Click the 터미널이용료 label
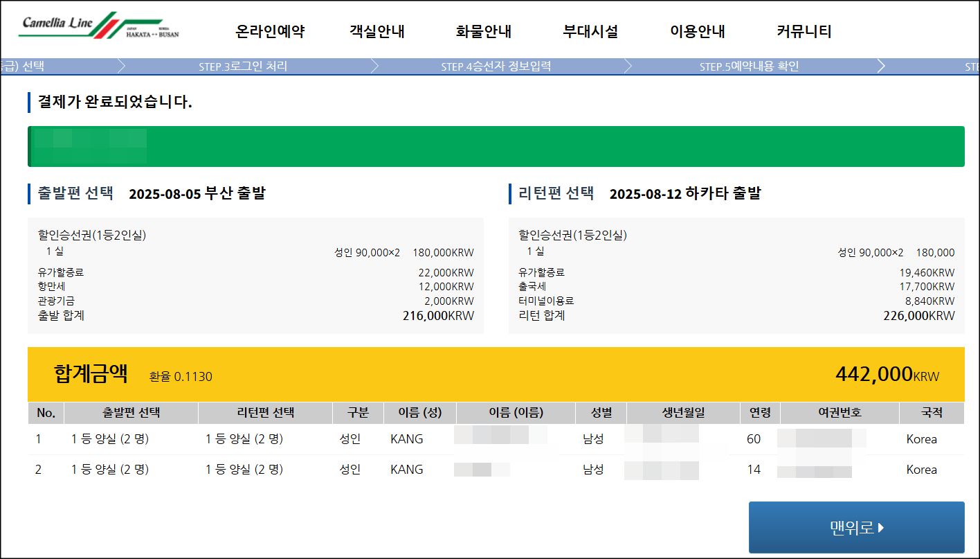The height and width of the screenshot is (559, 980). tap(546, 301)
